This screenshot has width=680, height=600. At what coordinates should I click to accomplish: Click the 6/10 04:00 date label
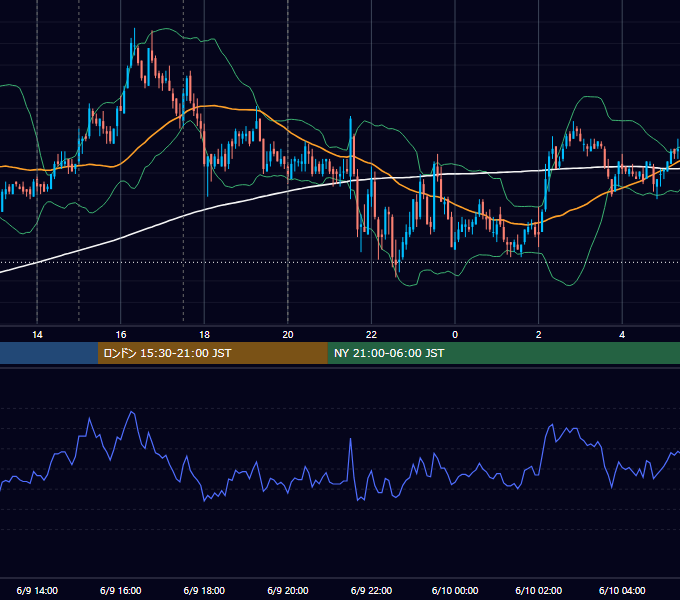(622, 590)
